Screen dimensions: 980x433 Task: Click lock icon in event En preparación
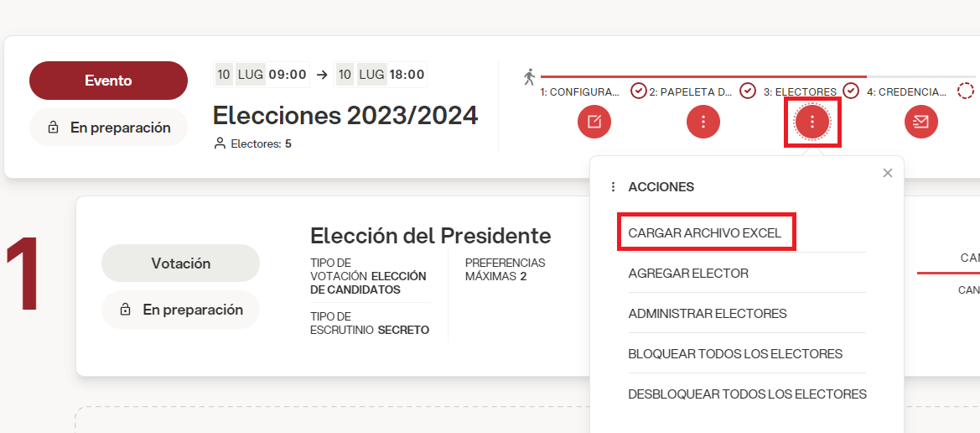pos(53,128)
